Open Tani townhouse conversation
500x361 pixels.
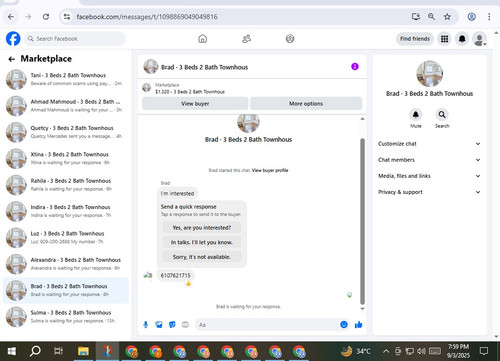point(66,79)
